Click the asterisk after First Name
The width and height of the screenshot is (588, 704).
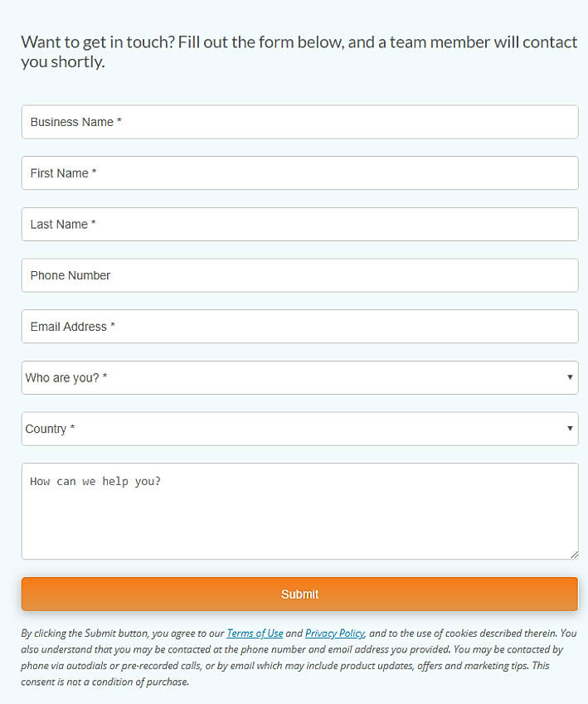[95, 172]
